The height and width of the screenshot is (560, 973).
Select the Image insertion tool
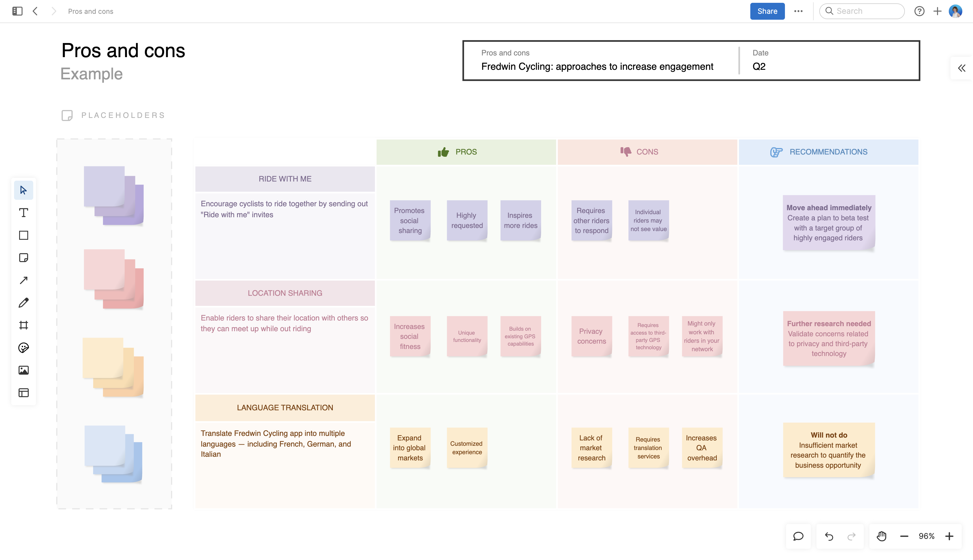coord(23,370)
